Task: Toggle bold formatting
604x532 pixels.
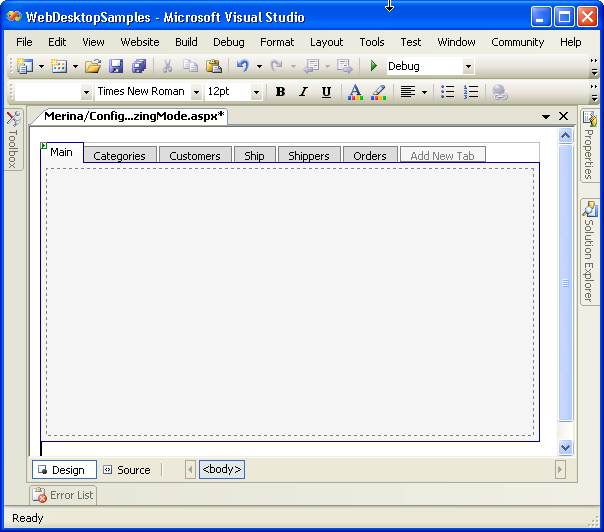Action: pos(280,92)
